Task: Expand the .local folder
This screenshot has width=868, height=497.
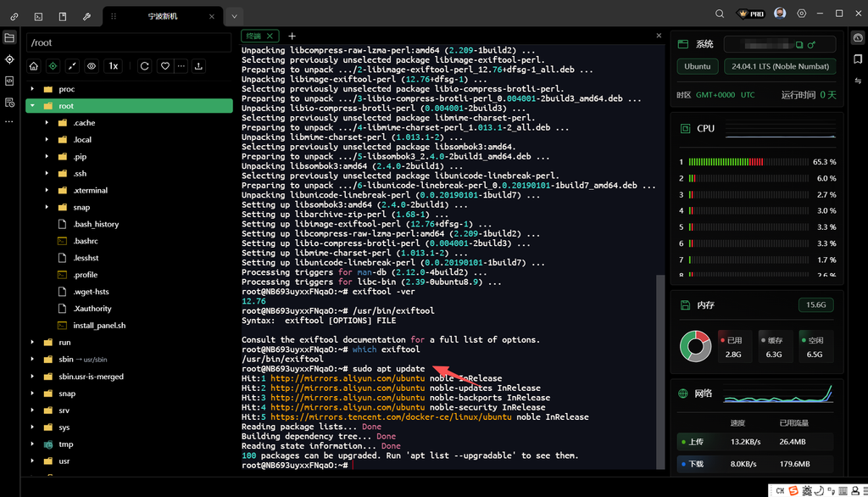Action: pos(47,140)
